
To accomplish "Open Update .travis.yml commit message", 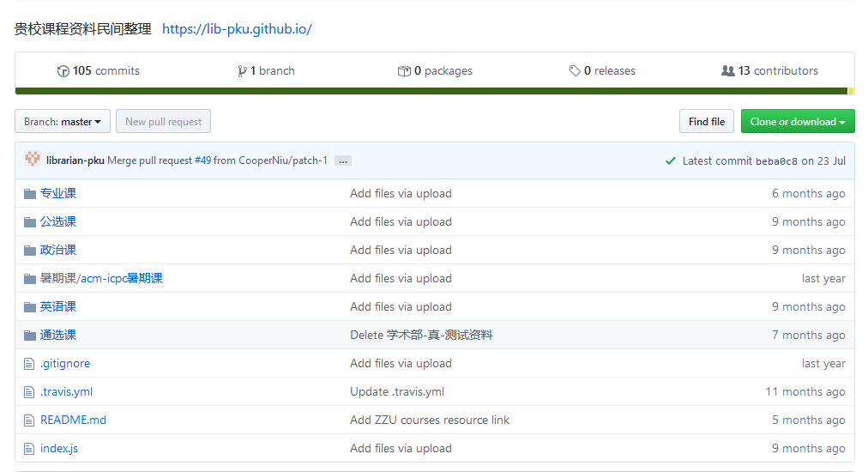I will [397, 391].
